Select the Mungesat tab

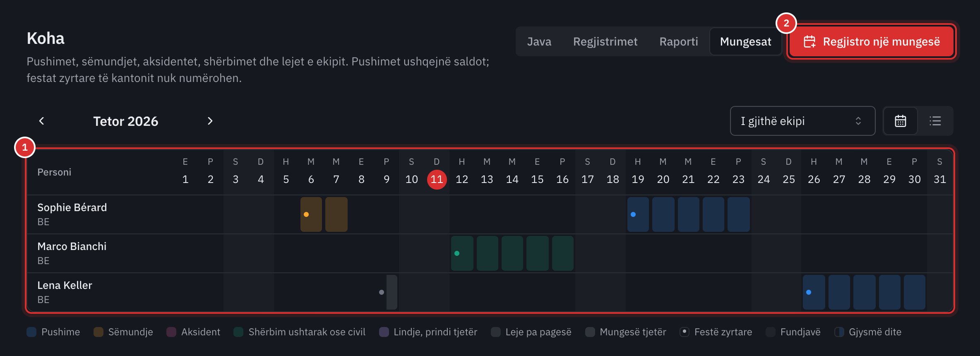coord(746,41)
